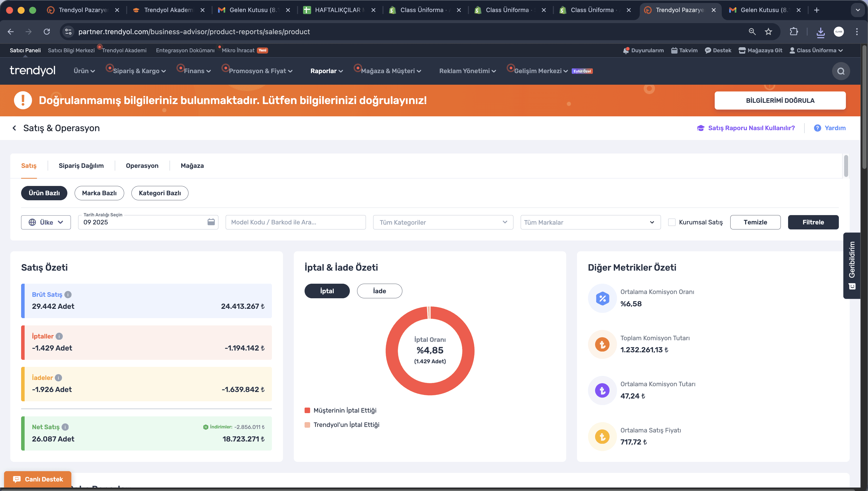Switch the summary to İade view
Image resolution: width=868 pixels, height=491 pixels.
pyautogui.click(x=379, y=291)
